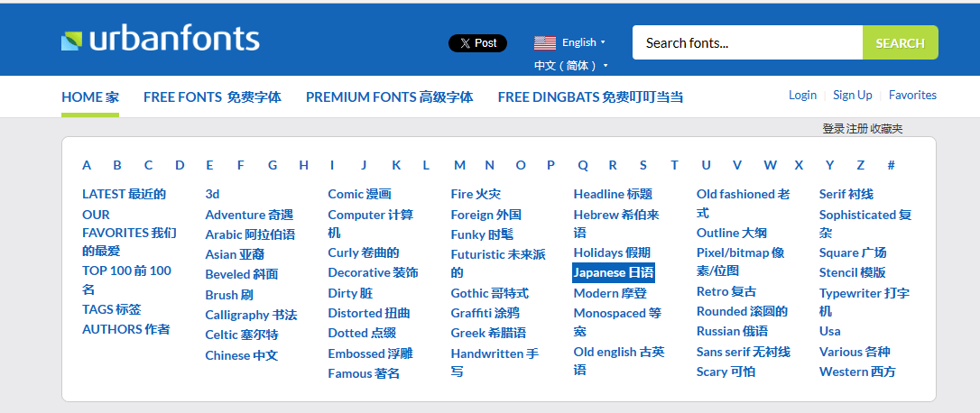Image resolution: width=980 pixels, height=413 pixels.
Task: Open the English language dropdown
Action: tap(583, 42)
